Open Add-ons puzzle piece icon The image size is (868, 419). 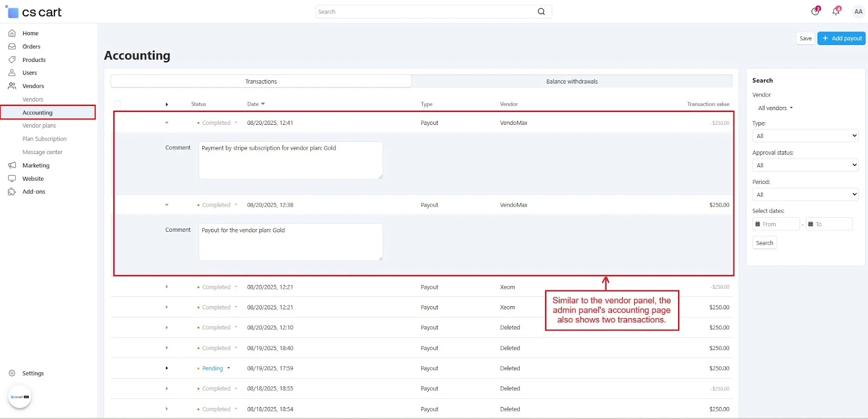(12, 192)
